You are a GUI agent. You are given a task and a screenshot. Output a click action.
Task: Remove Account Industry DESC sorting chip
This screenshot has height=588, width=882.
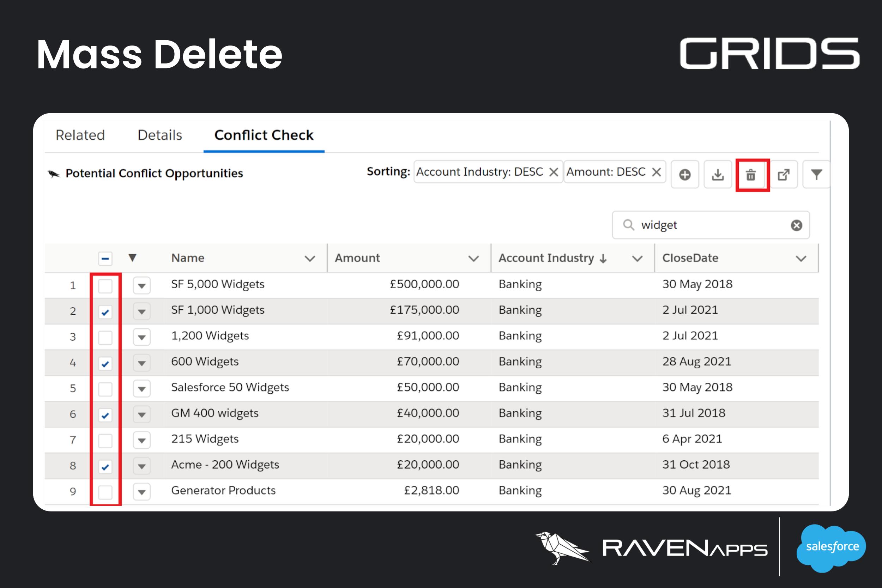point(554,172)
